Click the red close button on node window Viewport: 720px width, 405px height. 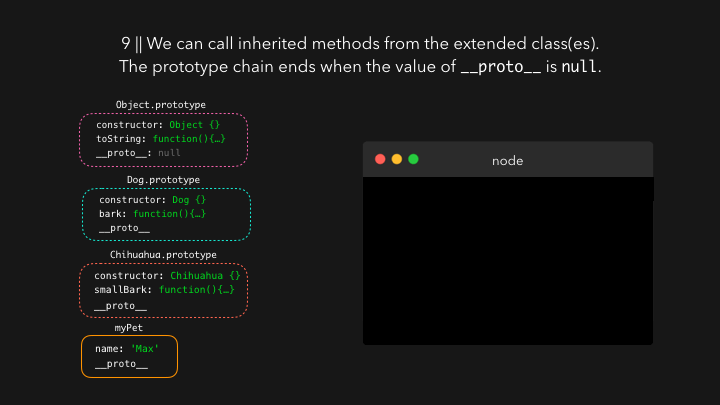[x=380, y=159]
